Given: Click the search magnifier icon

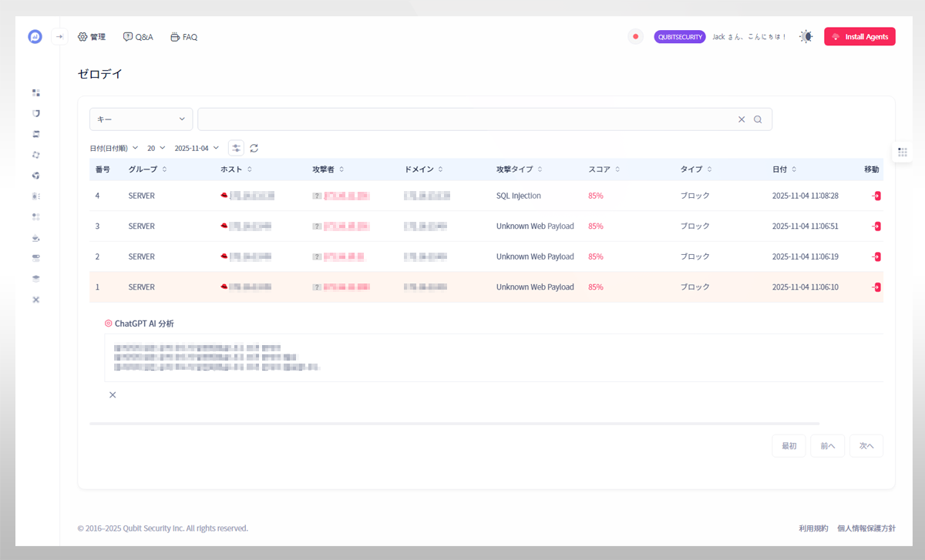Looking at the screenshot, I should point(758,119).
